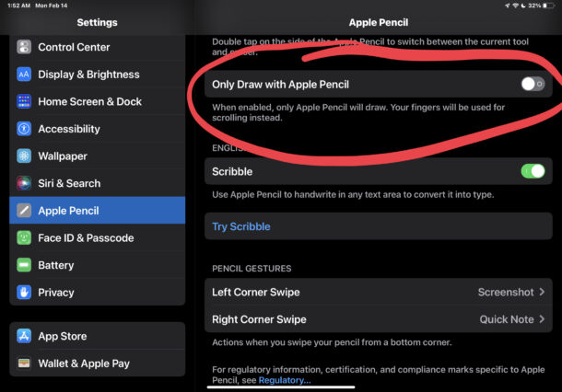Disable the Scribble toggle
Screen dimensions: 562x392
[533, 171]
